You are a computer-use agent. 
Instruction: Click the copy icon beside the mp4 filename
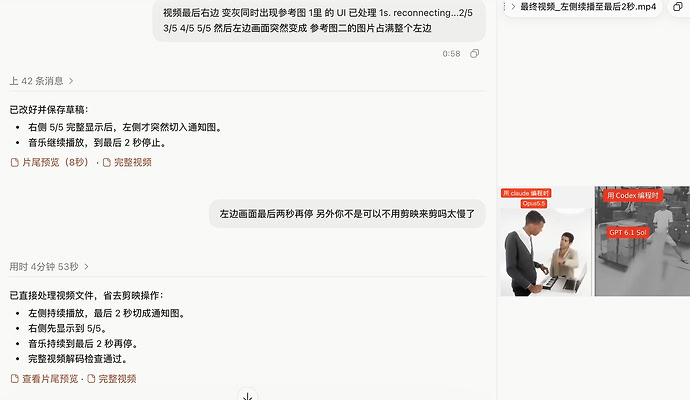coord(678,6)
